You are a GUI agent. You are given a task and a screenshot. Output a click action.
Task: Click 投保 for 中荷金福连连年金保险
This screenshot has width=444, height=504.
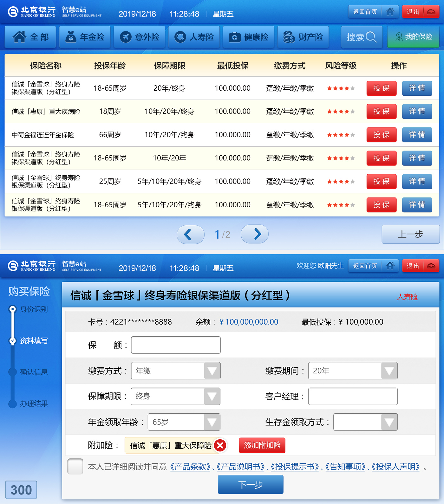(382, 135)
